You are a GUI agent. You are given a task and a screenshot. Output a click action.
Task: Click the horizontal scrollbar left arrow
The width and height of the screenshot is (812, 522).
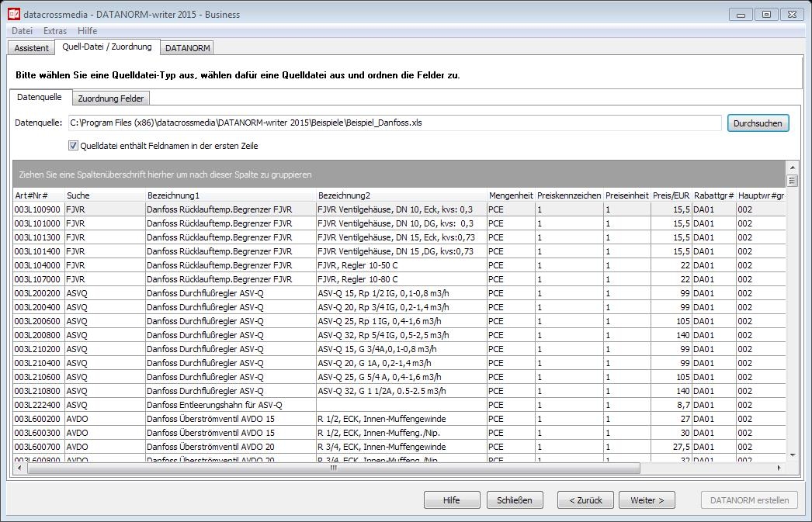19,468
